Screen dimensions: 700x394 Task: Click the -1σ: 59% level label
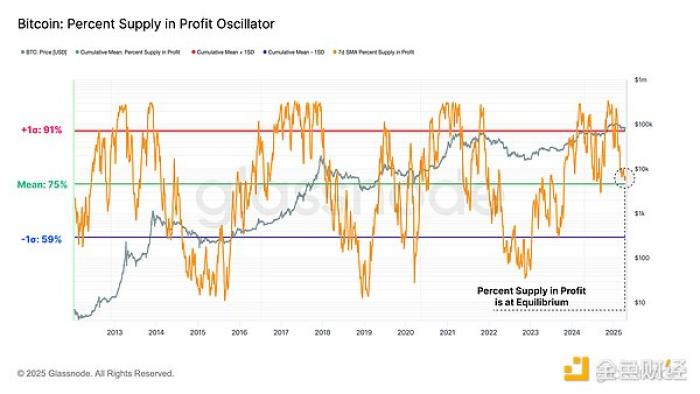42,239
